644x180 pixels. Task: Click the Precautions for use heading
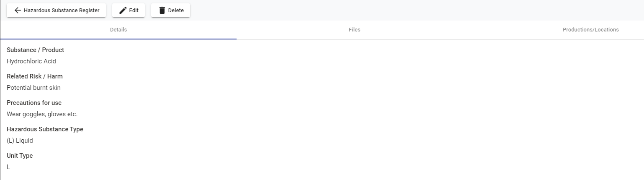(x=34, y=103)
